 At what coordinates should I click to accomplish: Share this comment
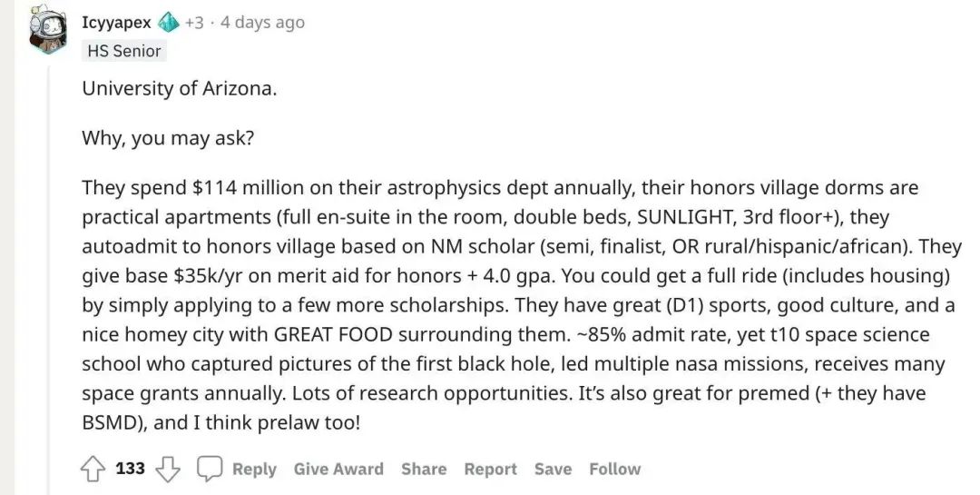424,470
